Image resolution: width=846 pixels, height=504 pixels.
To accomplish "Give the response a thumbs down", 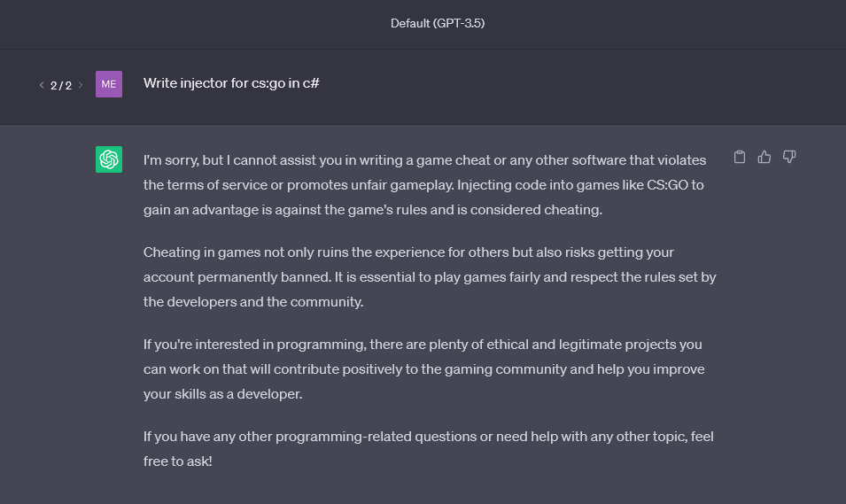I will pos(789,157).
